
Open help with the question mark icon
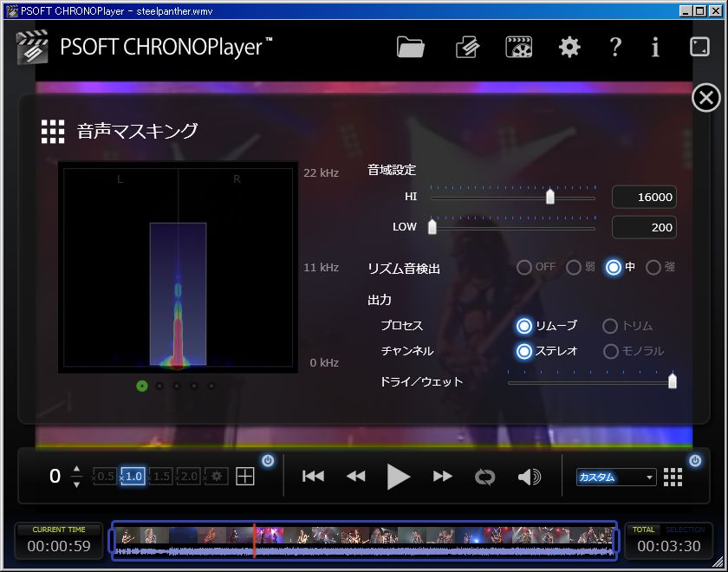pos(615,47)
